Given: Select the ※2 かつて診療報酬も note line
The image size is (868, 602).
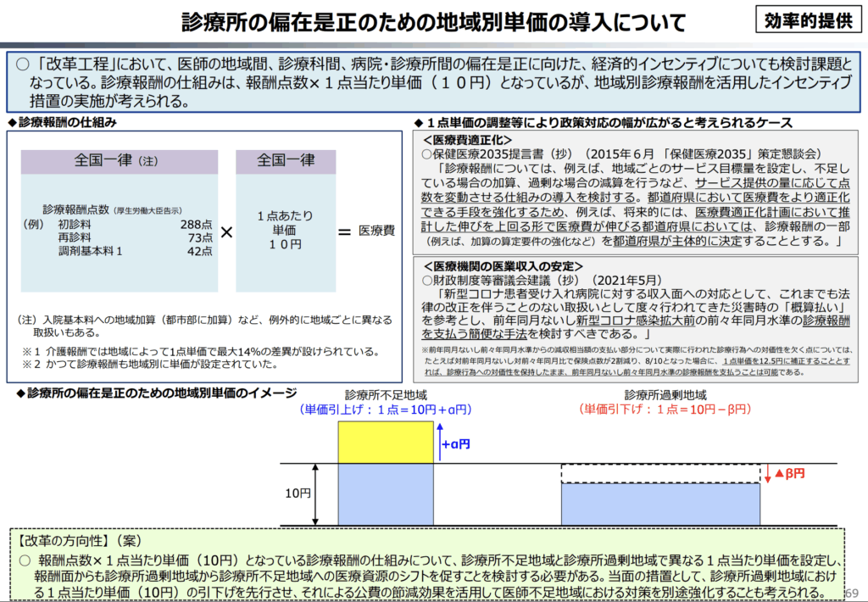Looking at the screenshot, I should pyautogui.click(x=150, y=365).
